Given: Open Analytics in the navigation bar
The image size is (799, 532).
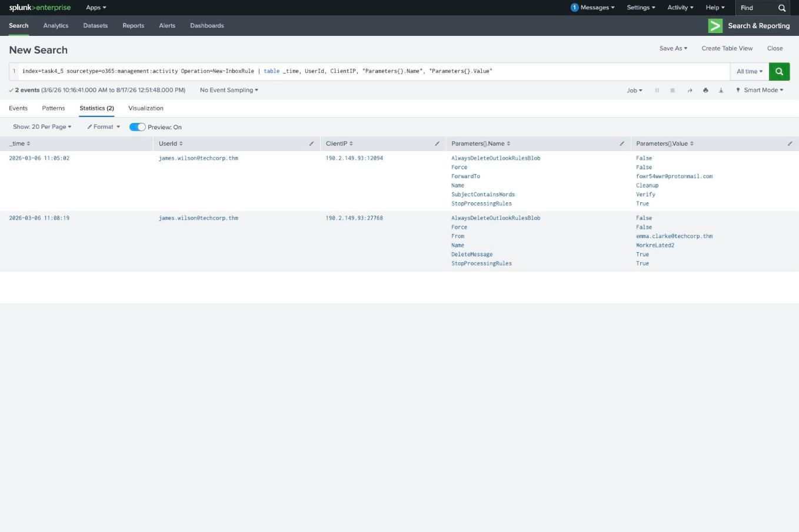Looking at the screenshot, I should click(x=56, y=26).
